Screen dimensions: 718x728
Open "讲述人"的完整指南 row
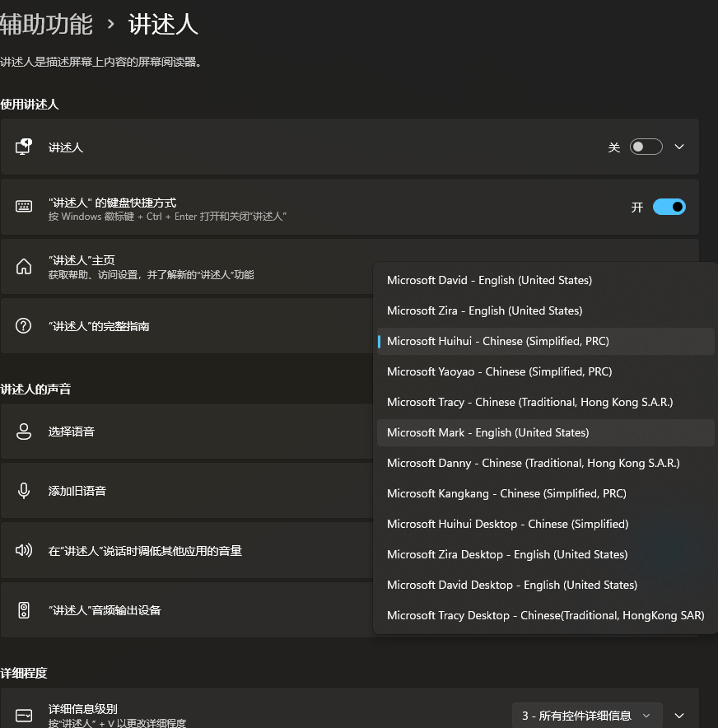187,326
